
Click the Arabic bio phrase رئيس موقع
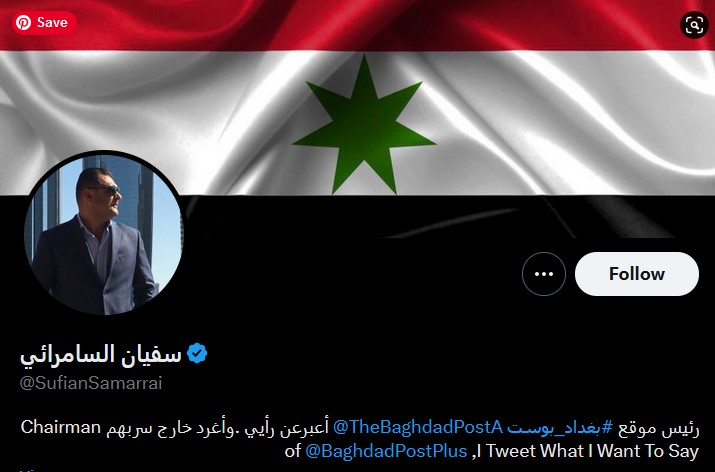[x=658, y=428]
